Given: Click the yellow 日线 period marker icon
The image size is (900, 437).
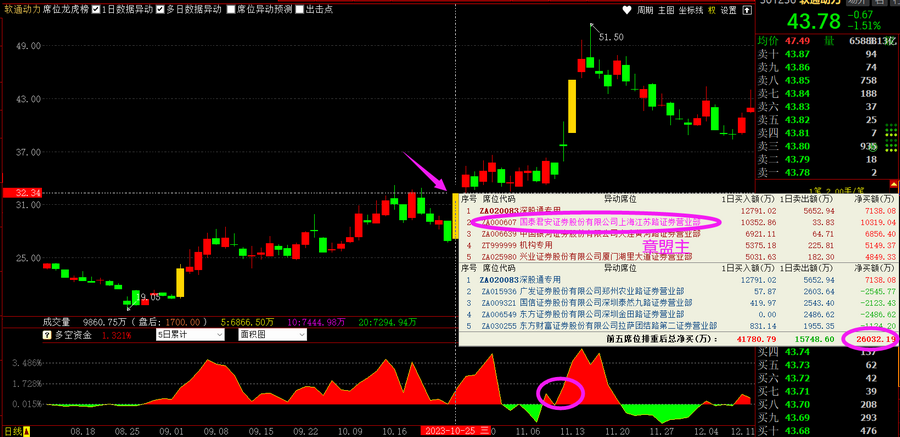Looking at the screenshot, I should click(26, 431).
